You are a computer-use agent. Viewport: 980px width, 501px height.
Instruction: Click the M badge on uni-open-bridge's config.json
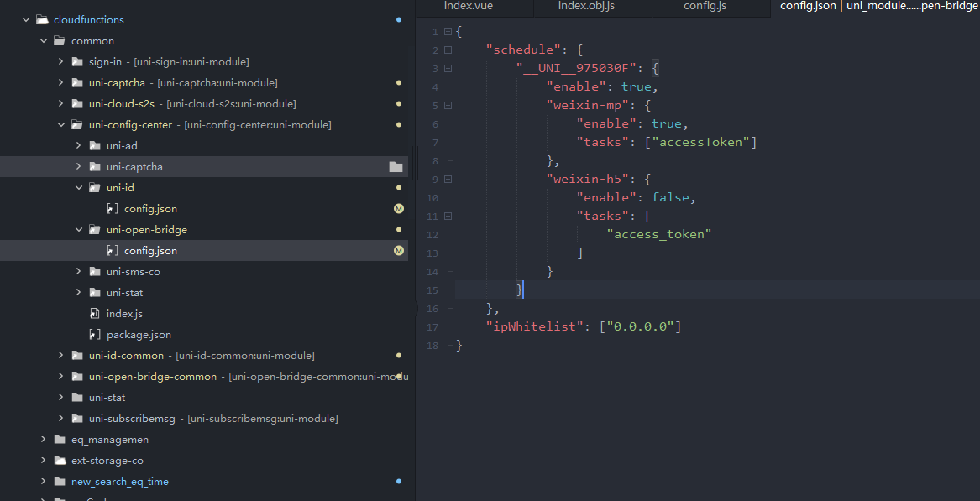coord(399,250)
